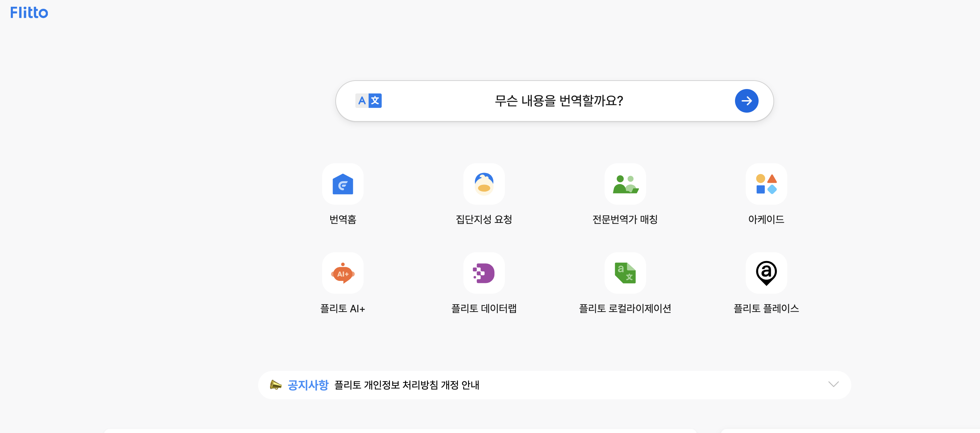Open the 플리토 로컬라이제이션 green icon
Viewport: 980px width, 433px height.
click(625, 273)
